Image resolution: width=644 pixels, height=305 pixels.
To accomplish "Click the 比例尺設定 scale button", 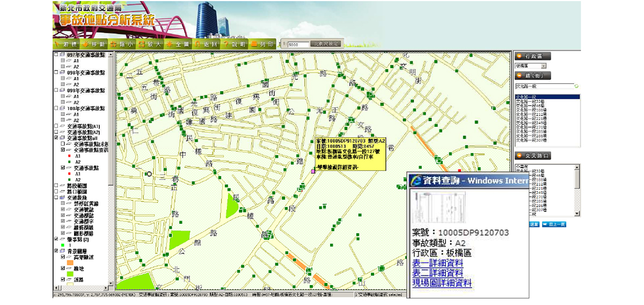I will click(326, 44).
